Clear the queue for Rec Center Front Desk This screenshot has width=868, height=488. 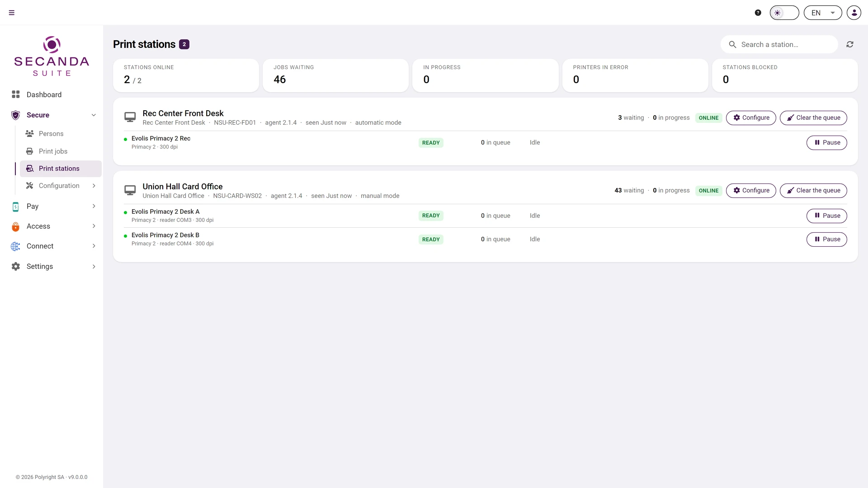click(813, 118)
